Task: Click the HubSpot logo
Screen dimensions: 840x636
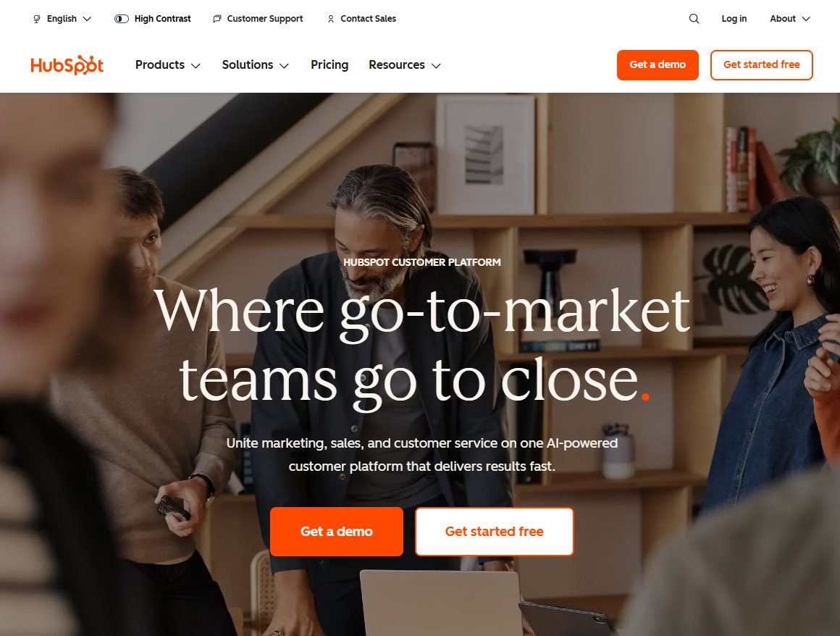Action: pyautogui.click(x=67, y=65)
